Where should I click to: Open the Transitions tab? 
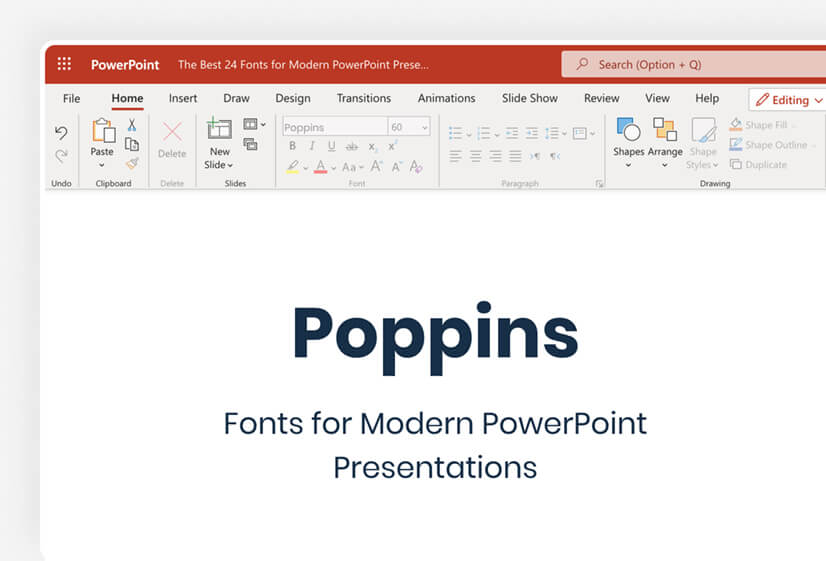coord(364,99)
